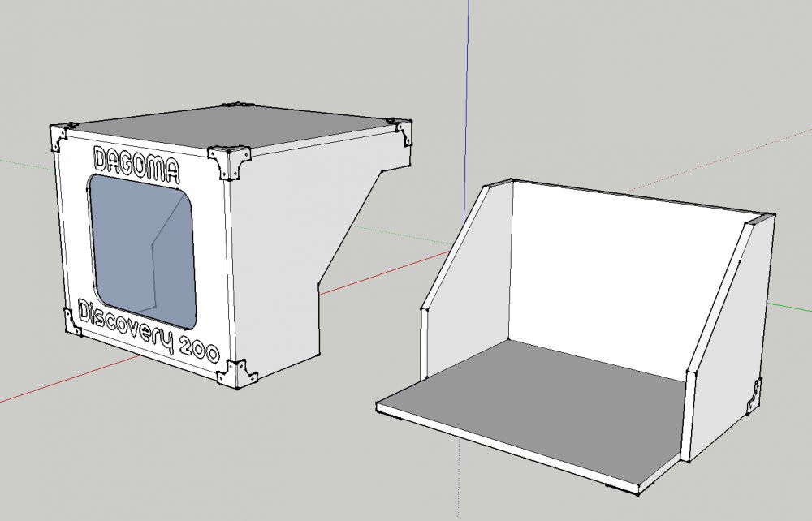Select the Discovery 200 lettering on front panel

(x=148, y=331)
